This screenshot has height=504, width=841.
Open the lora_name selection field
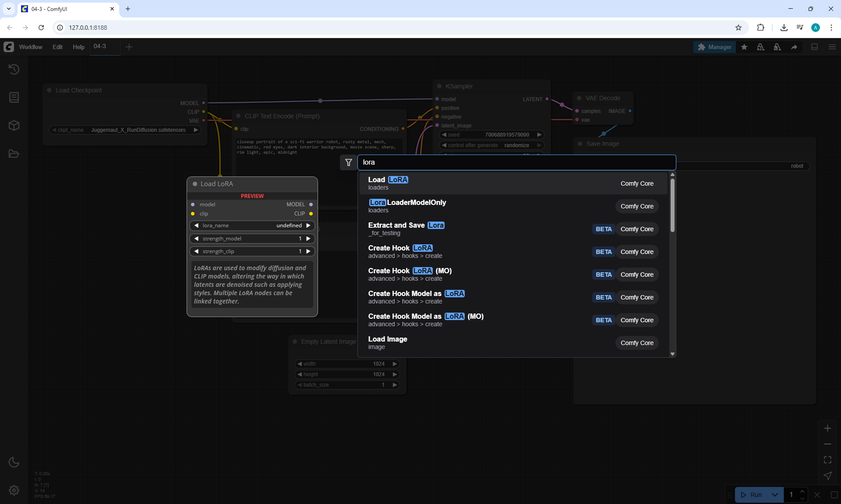click(252, 226)
